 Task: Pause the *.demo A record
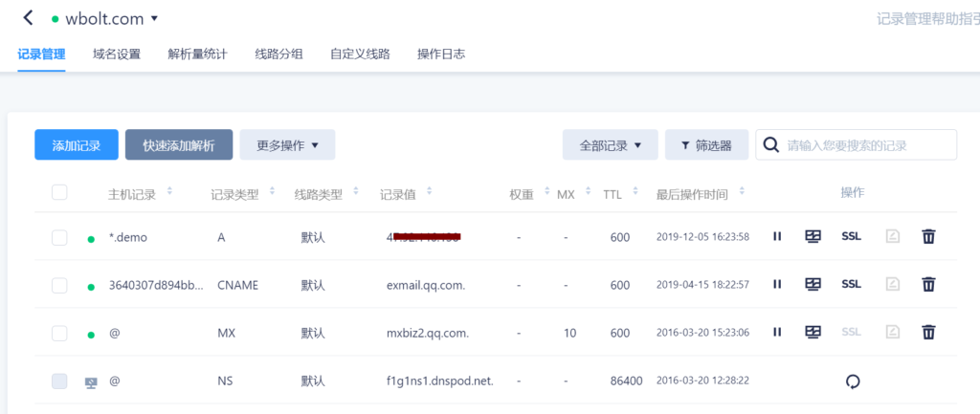click(x=777, y=236)
